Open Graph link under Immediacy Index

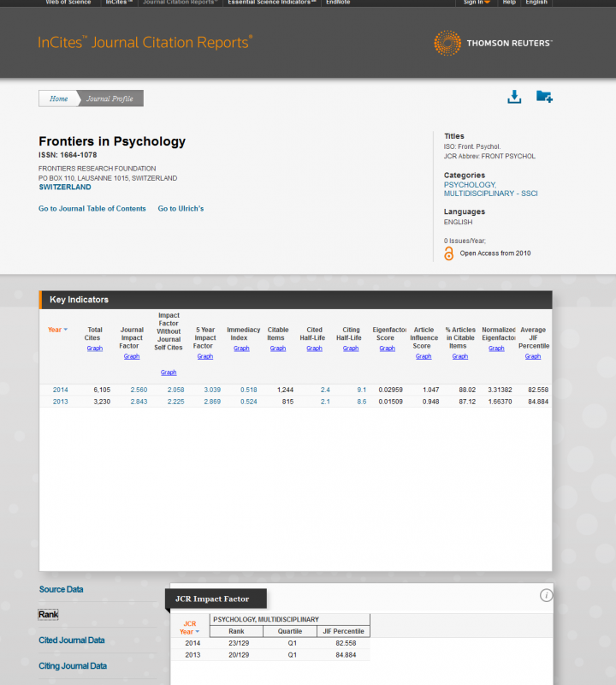coord(241,348)
